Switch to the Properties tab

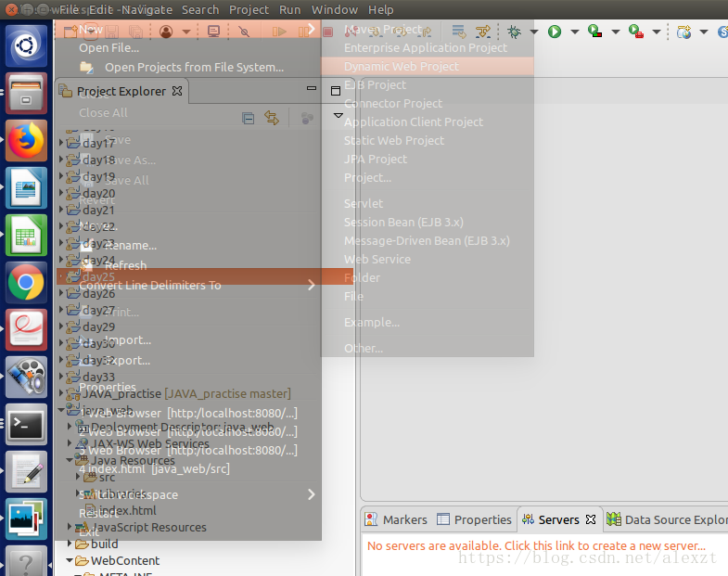point(474,519)
